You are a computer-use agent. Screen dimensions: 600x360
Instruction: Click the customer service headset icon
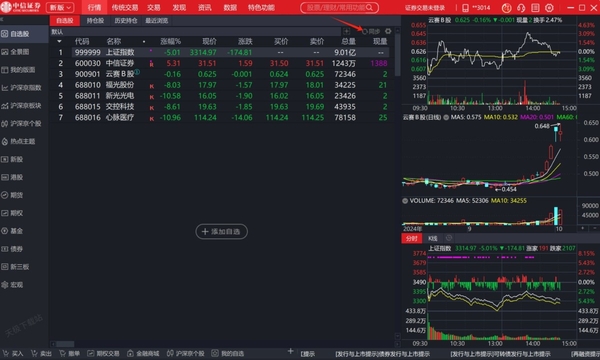pyautogui.click(x=521, y=8)
